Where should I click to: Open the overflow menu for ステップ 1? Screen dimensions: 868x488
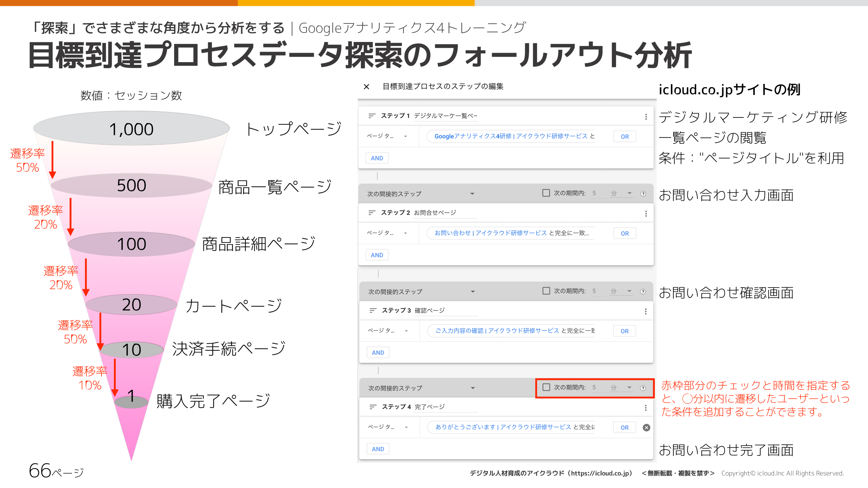[x=646, y=116]
